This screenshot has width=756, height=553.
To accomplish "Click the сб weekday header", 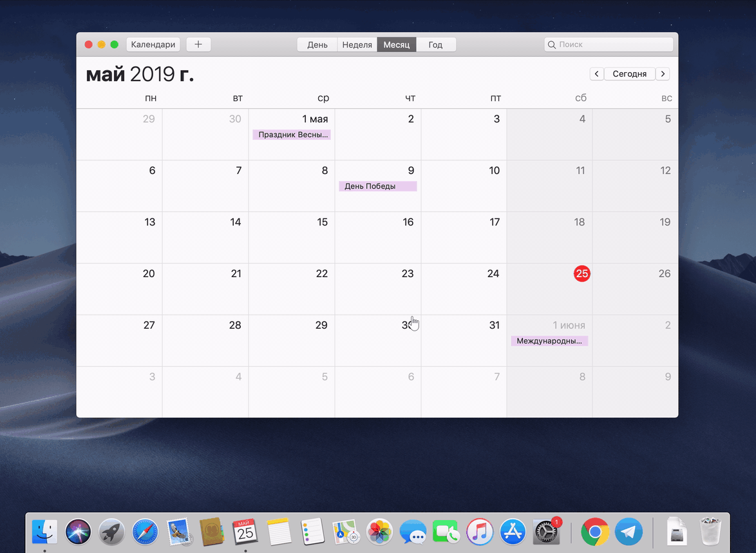I will (x=581, y=98).
